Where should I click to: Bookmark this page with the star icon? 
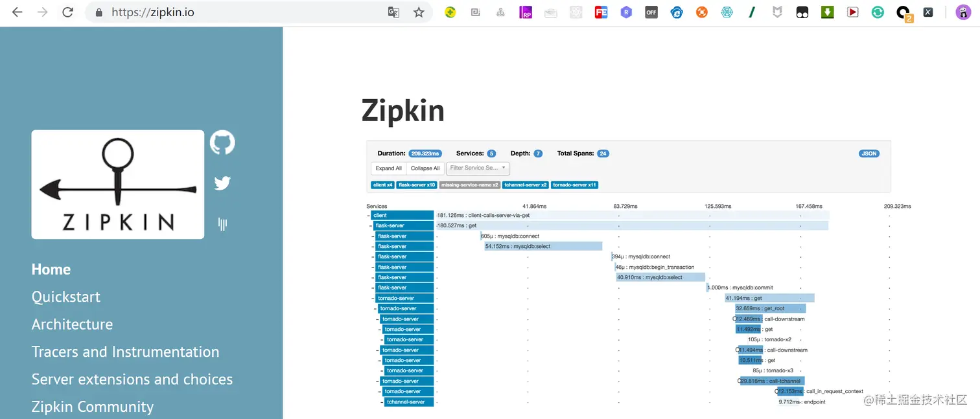click(x=419, y=12)
